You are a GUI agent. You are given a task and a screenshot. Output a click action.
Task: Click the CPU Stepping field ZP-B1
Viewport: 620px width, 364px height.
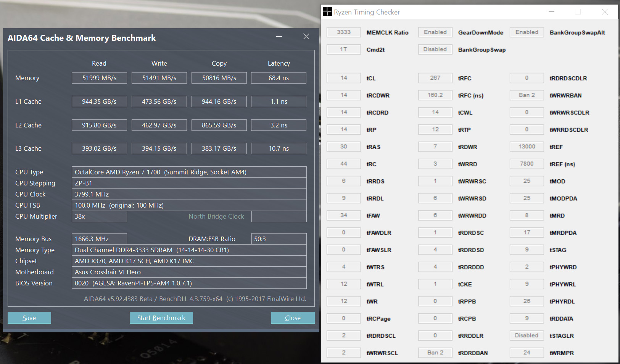pyautogui.click(x=189, y=183)
